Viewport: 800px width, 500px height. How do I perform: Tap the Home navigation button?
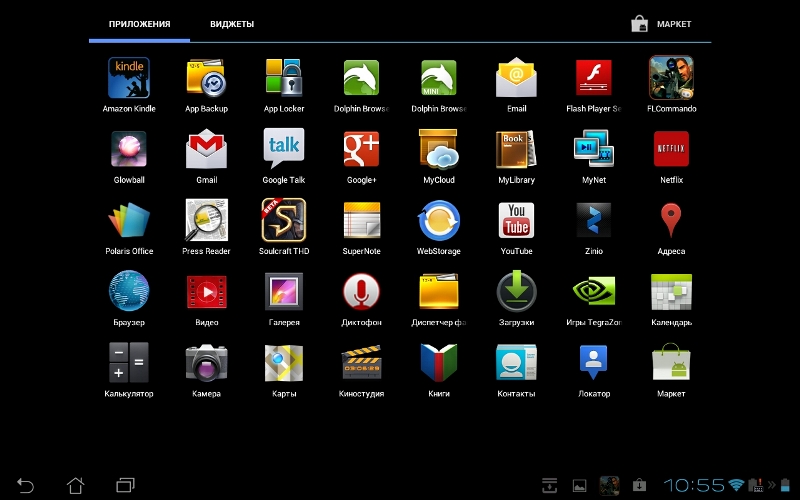tap(76, 485)
